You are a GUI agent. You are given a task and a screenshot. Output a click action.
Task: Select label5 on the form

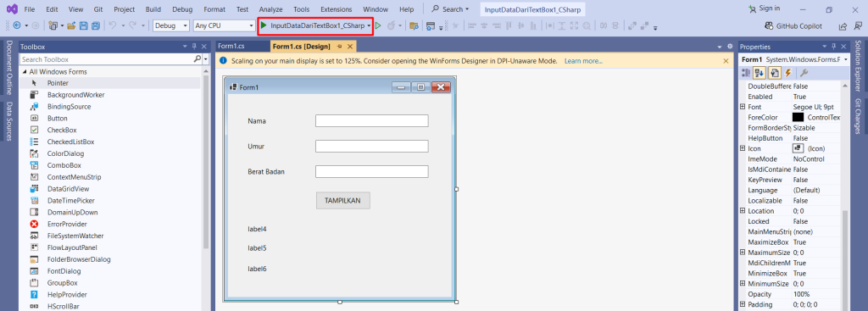click(x=258, y=248)
